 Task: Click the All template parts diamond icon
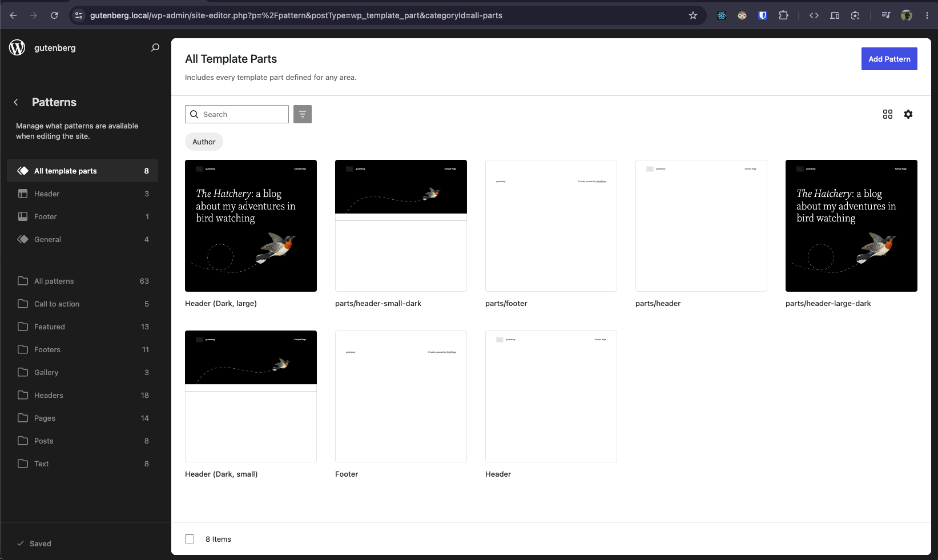(23, 171)
